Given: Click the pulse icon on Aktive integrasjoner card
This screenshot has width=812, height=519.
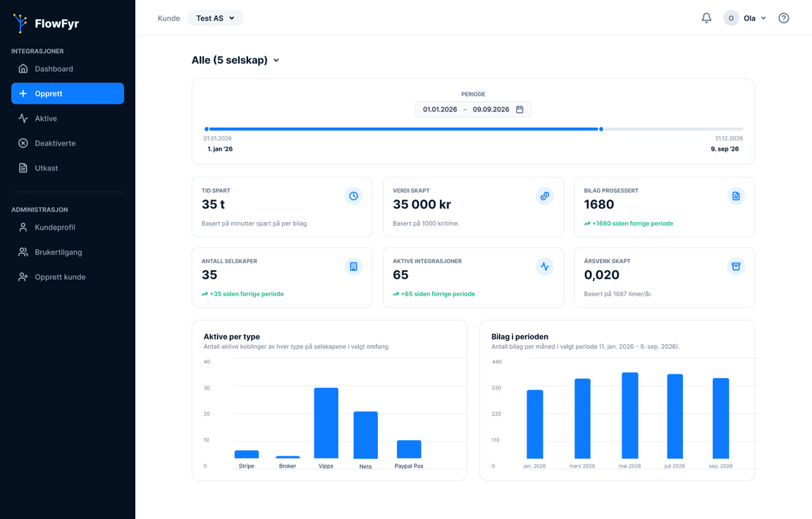Looking at the screenshot, I should click(544, 267).
